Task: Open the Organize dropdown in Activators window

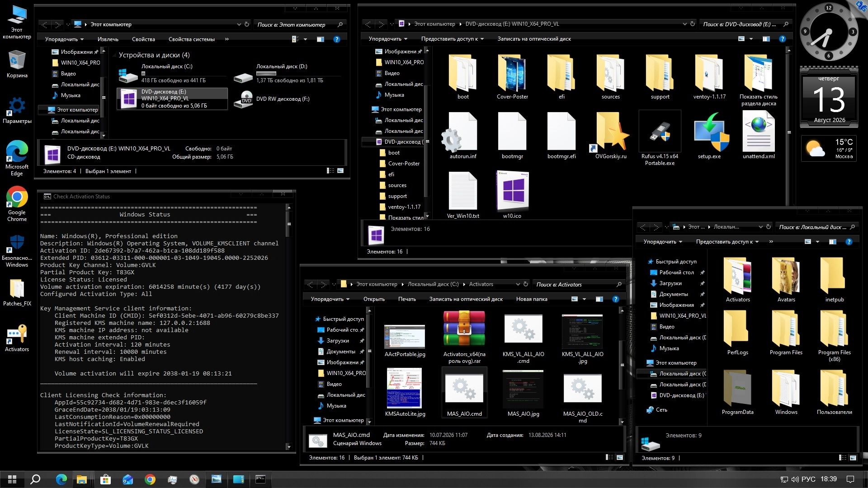Action: pyautogui.click(x=330, y=299)
